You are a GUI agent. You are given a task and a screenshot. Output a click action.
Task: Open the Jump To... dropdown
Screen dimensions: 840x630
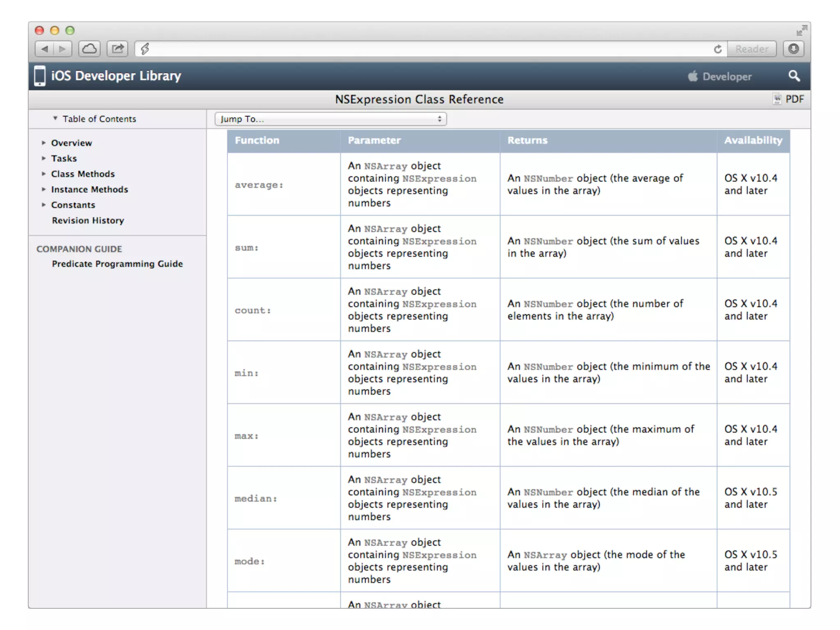pos(331,119)
